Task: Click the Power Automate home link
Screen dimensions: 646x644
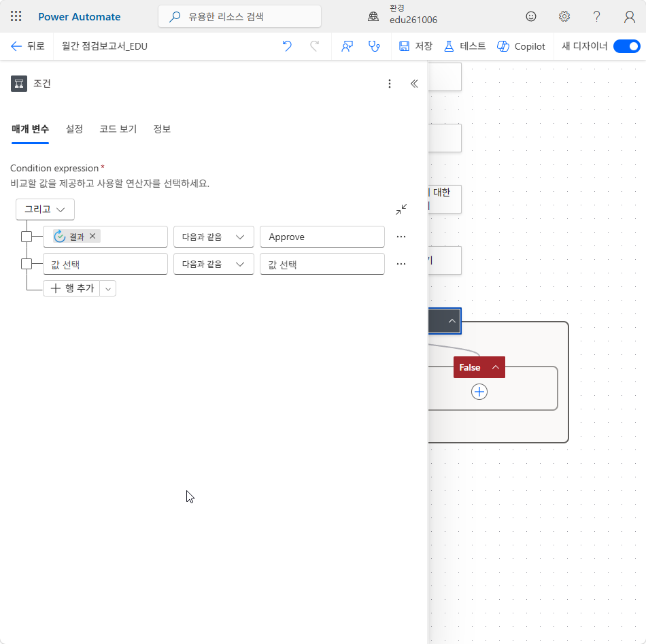Action: coord(80,16)
